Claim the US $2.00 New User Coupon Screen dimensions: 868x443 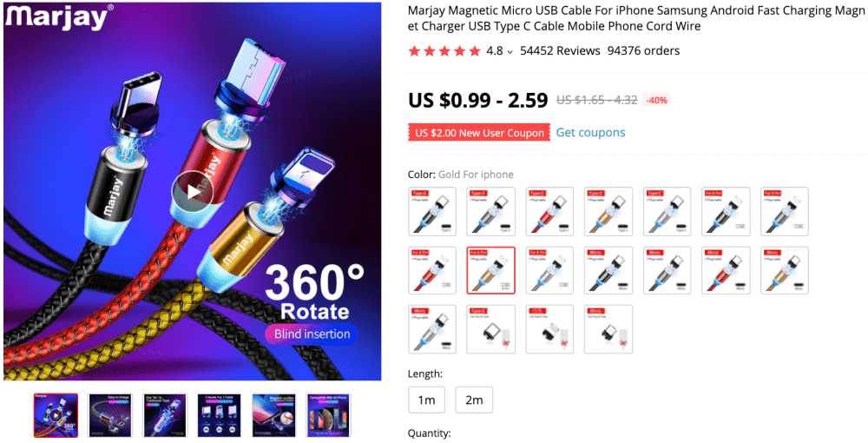(x=479, y=133)
